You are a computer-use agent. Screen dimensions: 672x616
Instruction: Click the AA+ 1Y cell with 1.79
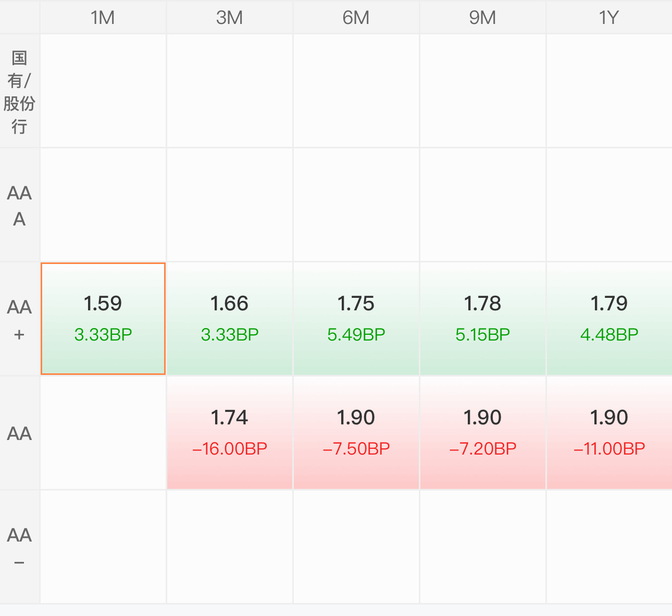click(x=609, y=319)
